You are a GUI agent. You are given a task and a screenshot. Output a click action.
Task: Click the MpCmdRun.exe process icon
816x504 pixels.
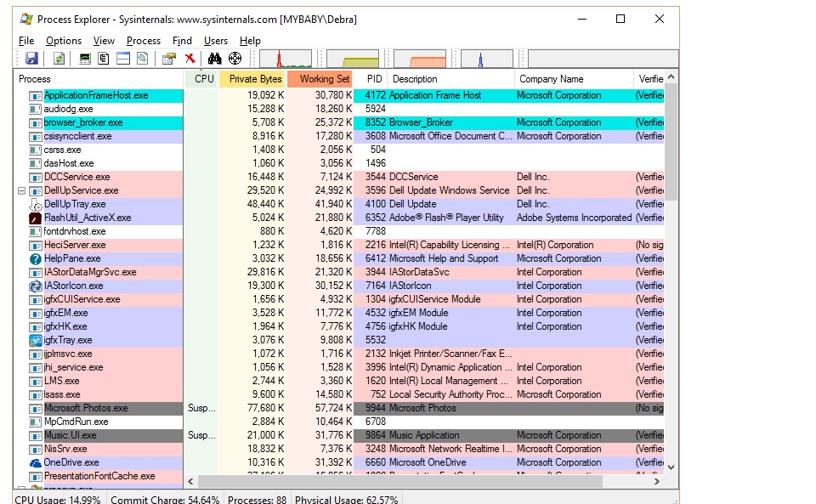pos(36,422)
